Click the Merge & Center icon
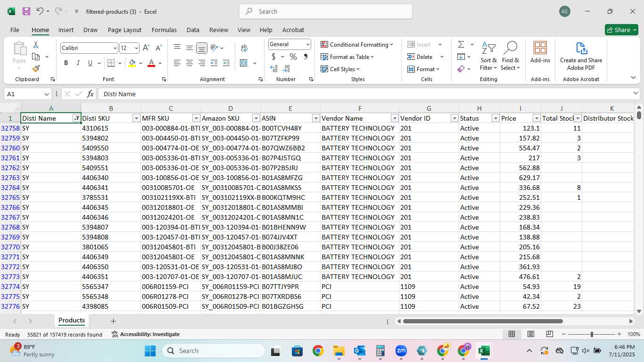 point(244,63)
